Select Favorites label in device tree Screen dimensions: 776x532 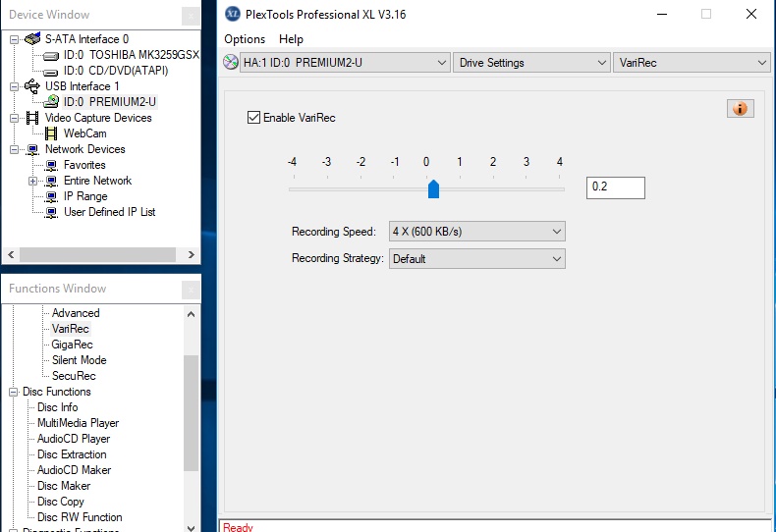click(x=84, y=165)
